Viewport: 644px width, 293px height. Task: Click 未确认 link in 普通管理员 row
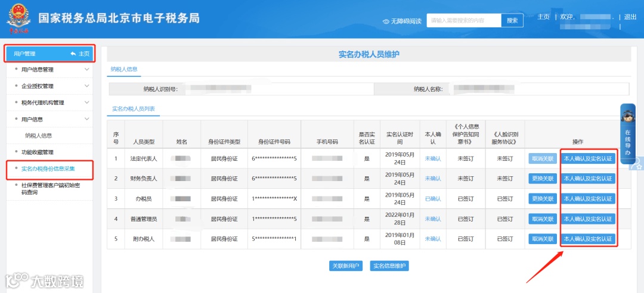tap(433, 219)
